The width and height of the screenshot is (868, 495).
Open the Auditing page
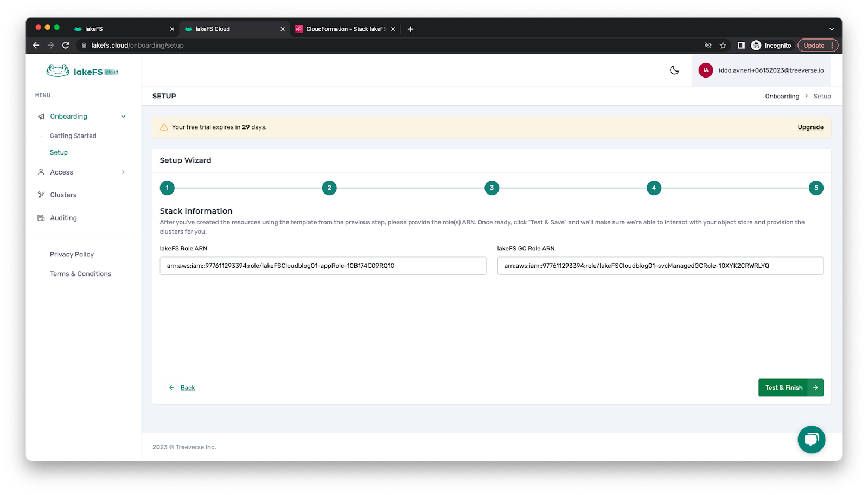pos(63,218)
